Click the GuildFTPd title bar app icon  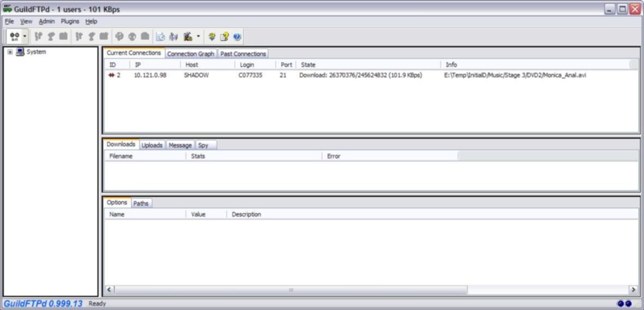pos(8,9)
